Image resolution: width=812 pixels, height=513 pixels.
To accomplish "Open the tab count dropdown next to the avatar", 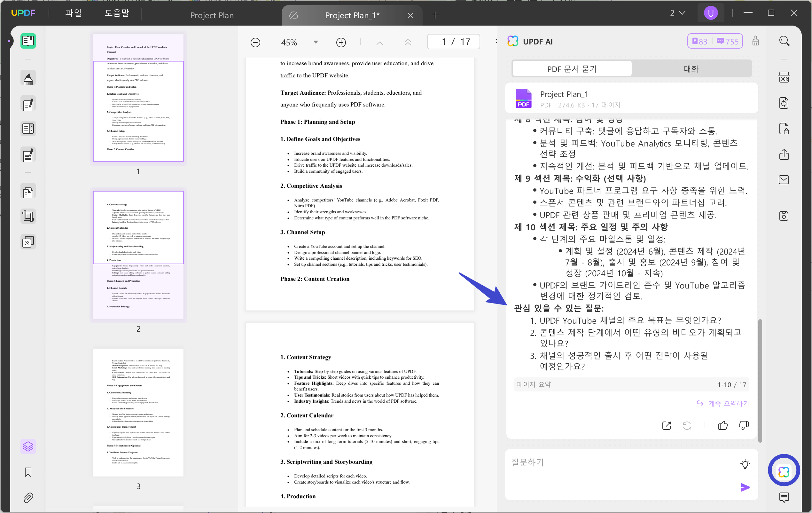I will point(678,13).
